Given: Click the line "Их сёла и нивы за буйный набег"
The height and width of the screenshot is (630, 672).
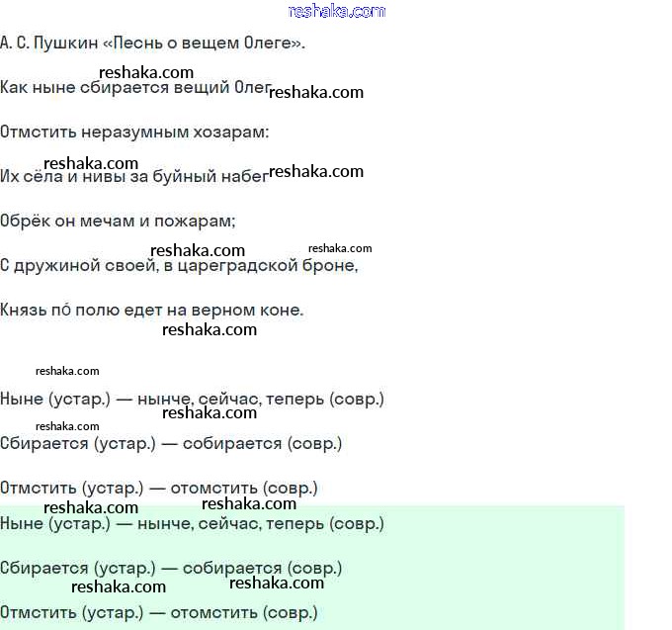Looking at the screenshot, I should pyautogui.click(x=134, y=176).
